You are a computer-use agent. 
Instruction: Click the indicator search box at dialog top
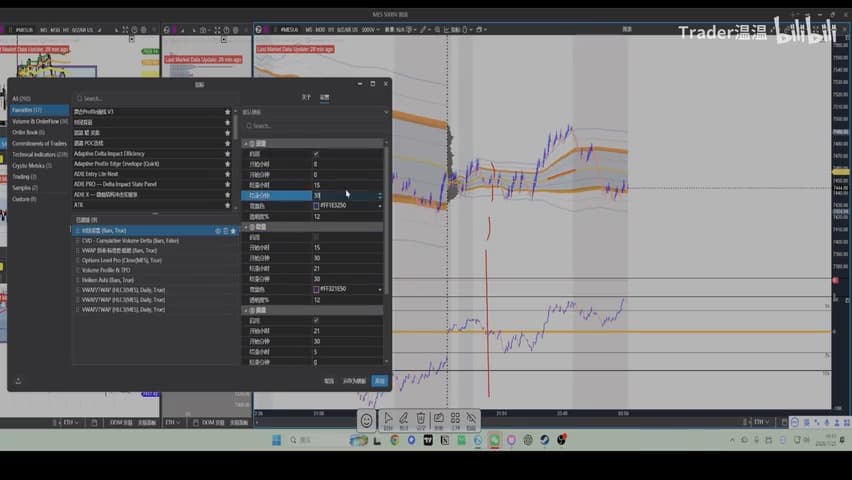(x=155, y=98)
